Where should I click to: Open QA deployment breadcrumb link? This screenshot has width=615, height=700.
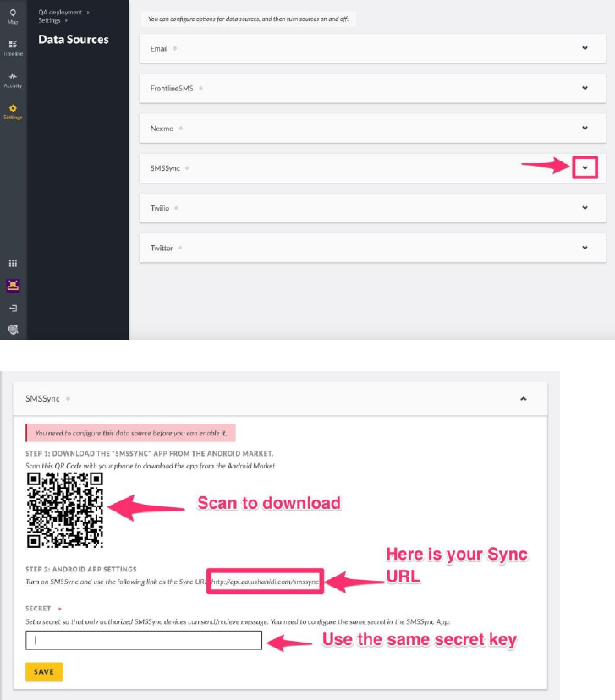(x=60, y=12)
